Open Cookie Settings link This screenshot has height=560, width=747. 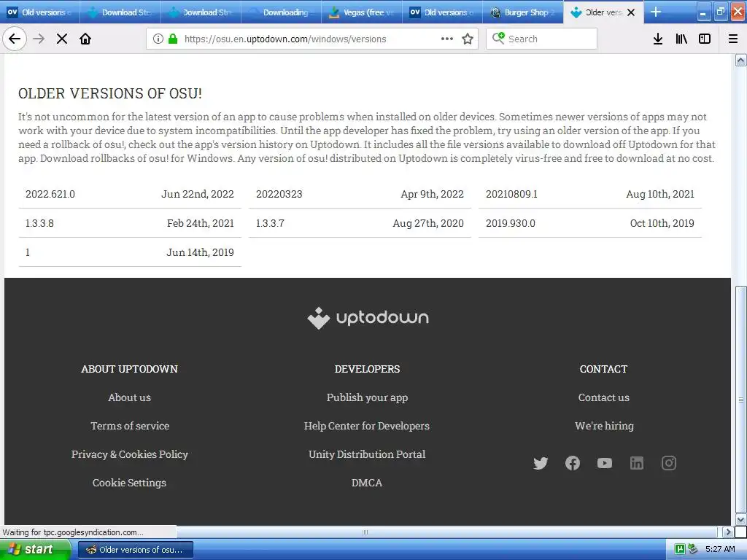(x=130, y=483)
